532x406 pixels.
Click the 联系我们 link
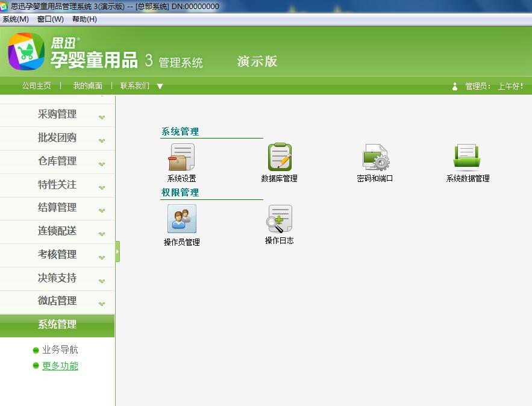tap(135, 86)
